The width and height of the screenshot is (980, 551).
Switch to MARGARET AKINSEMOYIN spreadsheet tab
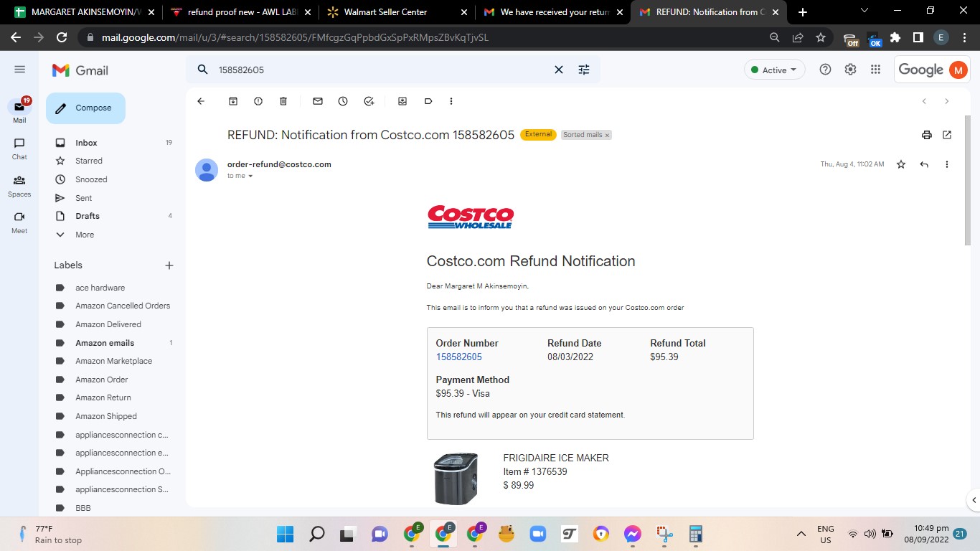85,12
